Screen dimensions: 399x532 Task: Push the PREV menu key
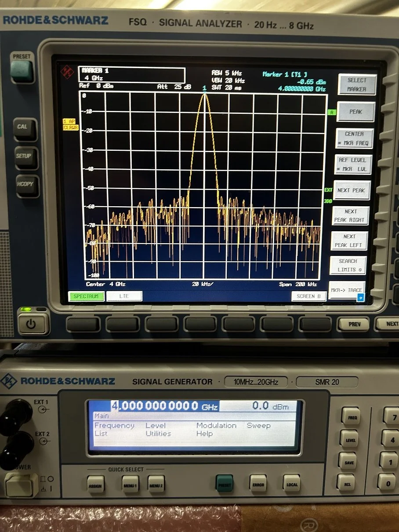[x=354, y=324]
